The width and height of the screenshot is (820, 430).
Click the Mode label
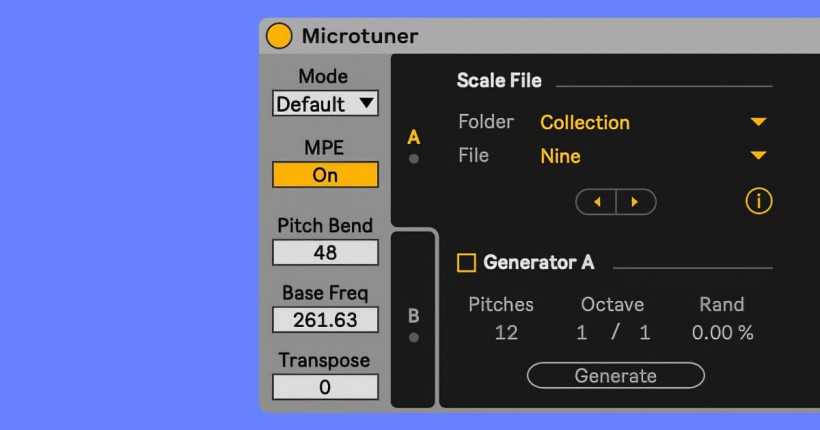(323, 76)
